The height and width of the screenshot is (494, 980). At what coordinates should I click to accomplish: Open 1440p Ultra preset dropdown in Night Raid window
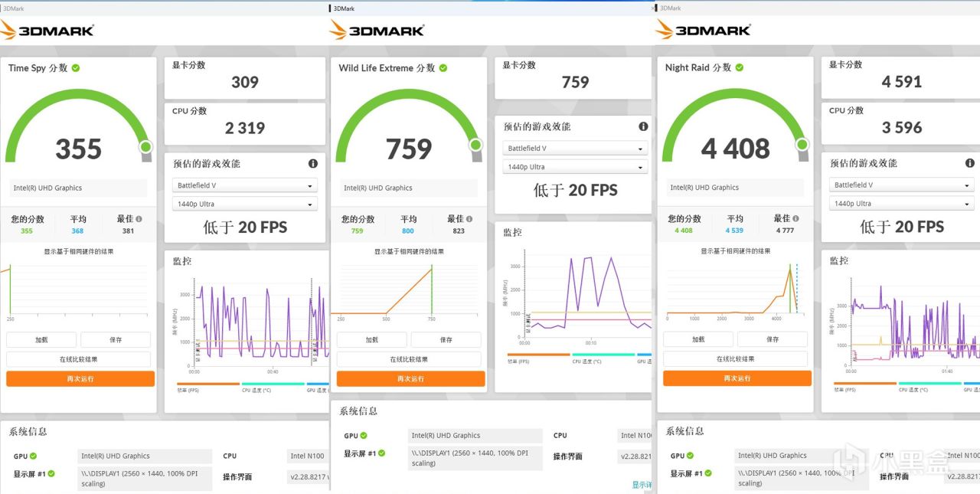(x=902, y=204)
